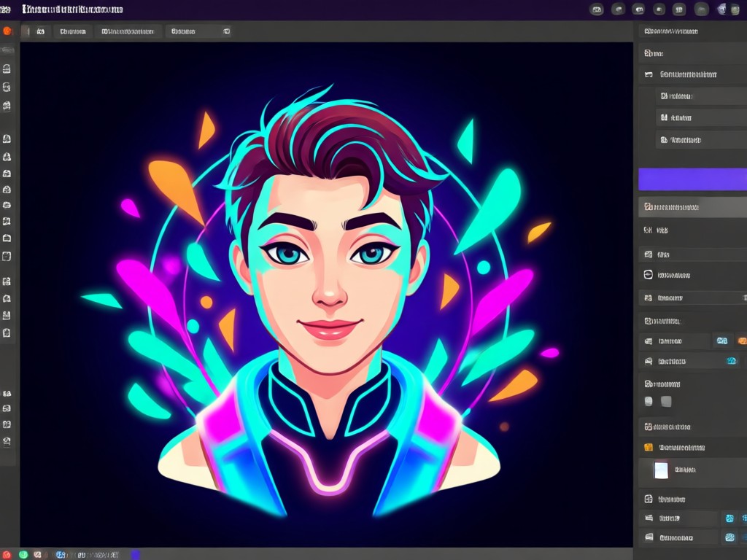Click the blue-purple square in the bottom status bar
This screenshot has height=560, width=747.
(135, 555)
